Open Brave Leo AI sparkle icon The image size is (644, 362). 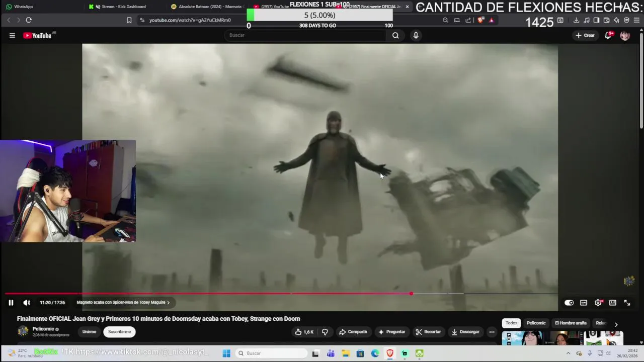coord(616,20)
